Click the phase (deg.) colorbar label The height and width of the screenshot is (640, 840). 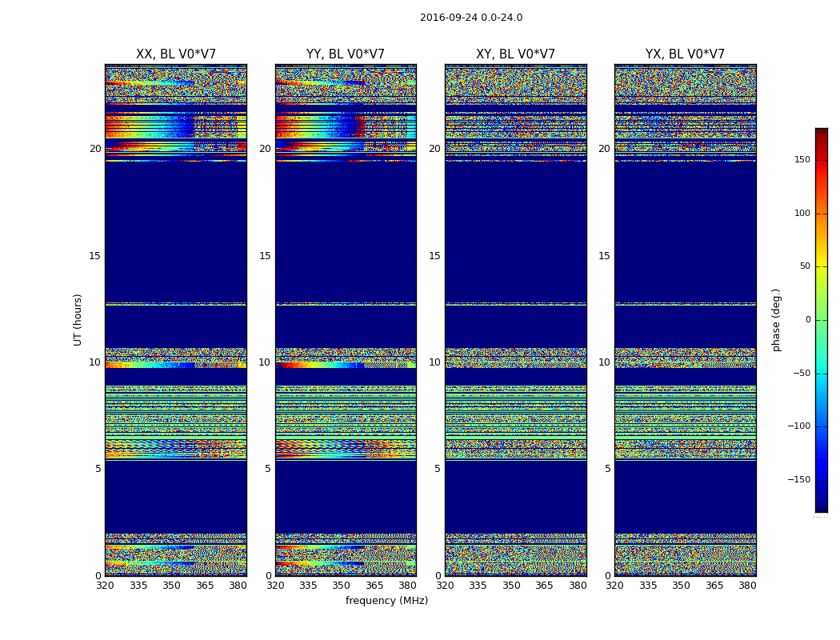(x=776, y=319)
